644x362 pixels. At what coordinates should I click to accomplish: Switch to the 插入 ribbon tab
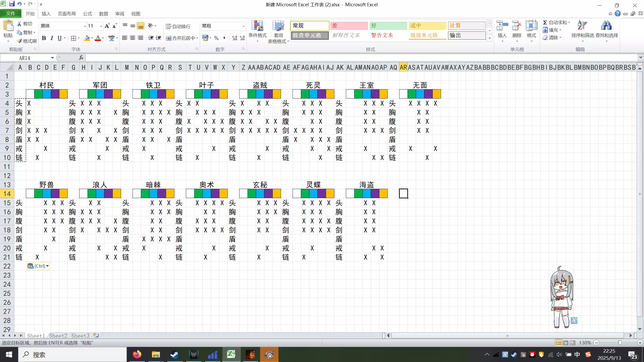[46, 14]
